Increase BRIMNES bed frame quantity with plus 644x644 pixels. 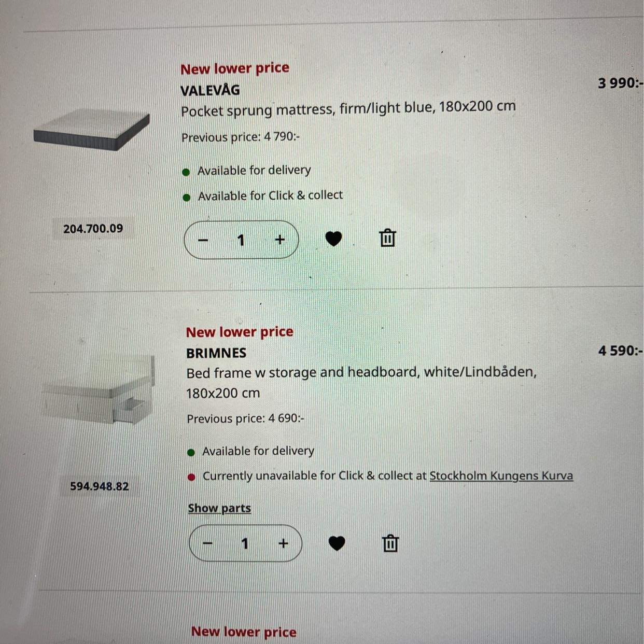283,543
